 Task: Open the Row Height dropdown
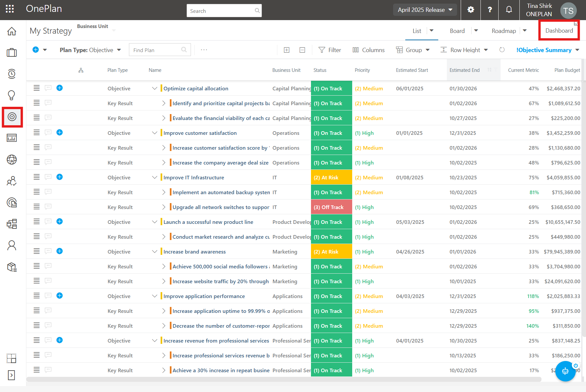[x=464, y=50]
